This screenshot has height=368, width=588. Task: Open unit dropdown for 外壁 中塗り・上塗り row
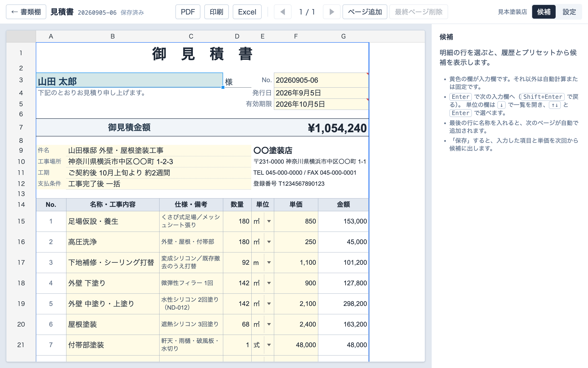(269, 304)
